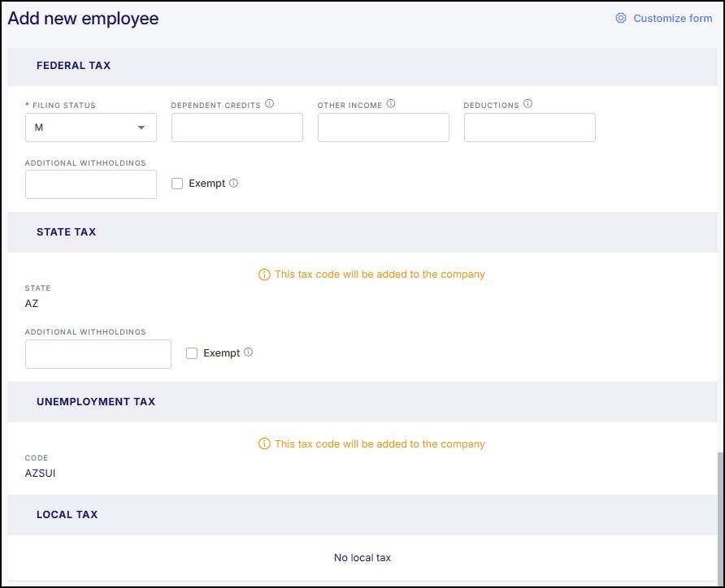This screenshot has height=588, width=725.
Task: Click the Federal Additional Withholdings field
Action: [91, 184]
